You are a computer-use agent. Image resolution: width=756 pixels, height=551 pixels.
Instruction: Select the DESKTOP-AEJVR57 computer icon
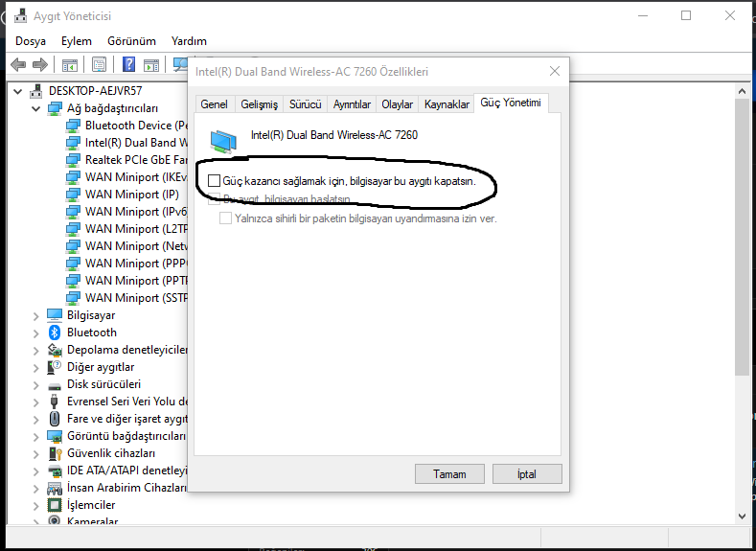35,91
